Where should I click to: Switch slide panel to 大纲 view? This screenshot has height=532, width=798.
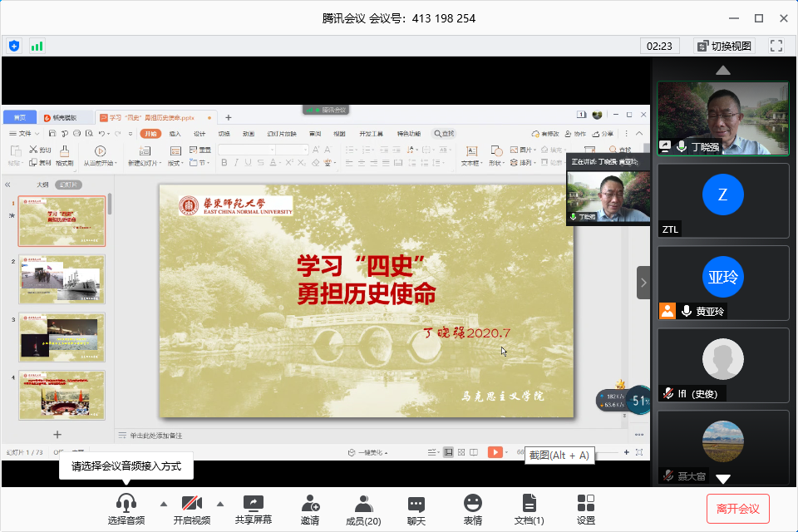(42, 185)
